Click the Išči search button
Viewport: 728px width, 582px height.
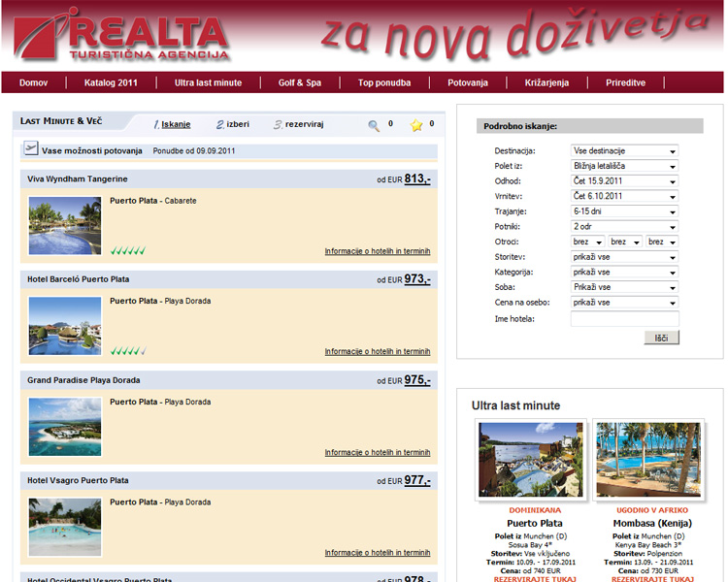(x=661, y=338)
